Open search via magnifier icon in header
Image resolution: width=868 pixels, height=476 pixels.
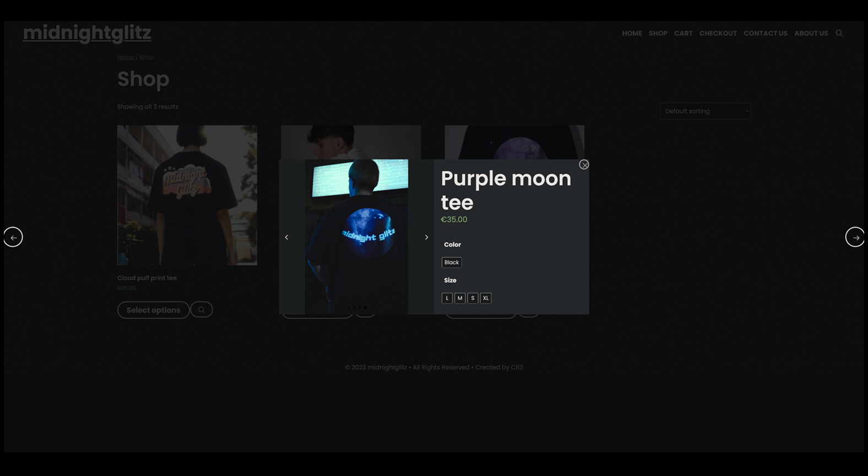839,34
